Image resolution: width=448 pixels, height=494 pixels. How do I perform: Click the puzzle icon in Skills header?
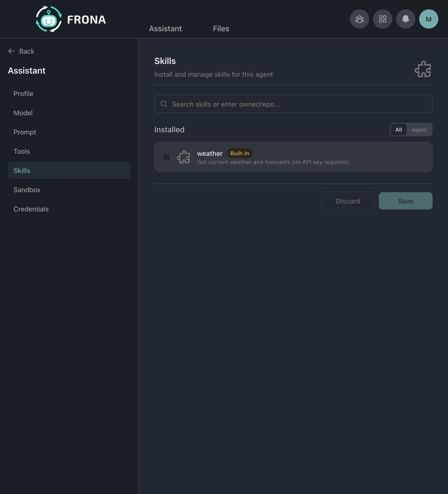tap(423, 69)
